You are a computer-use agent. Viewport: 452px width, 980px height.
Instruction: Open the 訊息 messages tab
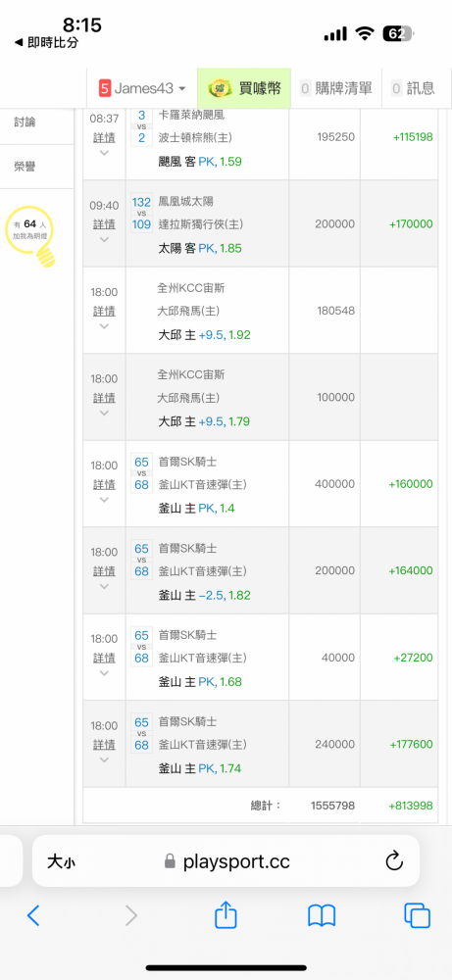pos(413,88)
